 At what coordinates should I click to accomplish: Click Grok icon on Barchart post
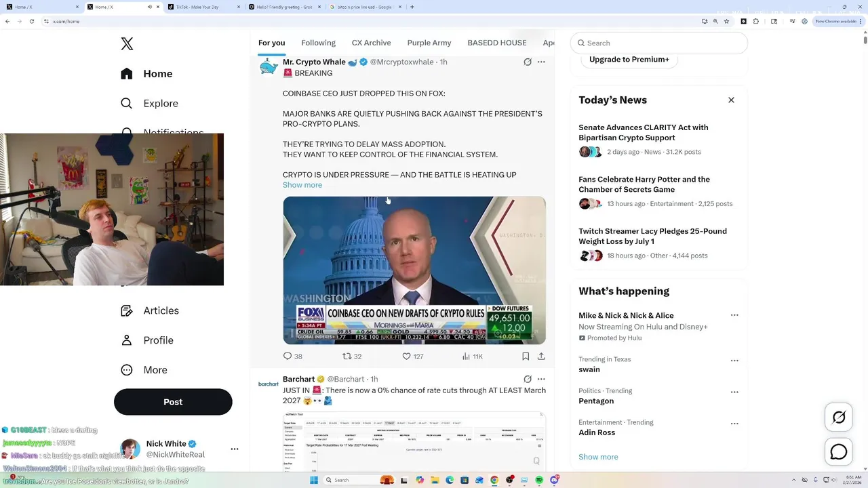[x=528, y=379]
